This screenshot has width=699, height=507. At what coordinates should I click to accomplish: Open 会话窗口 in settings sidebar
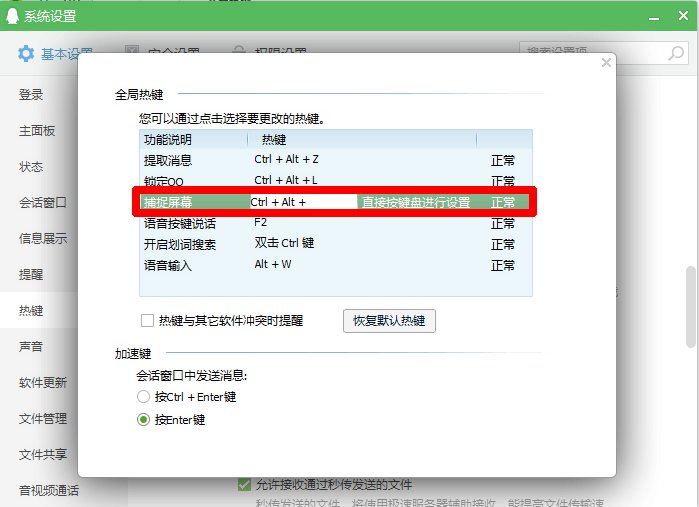tap(43, 202)
